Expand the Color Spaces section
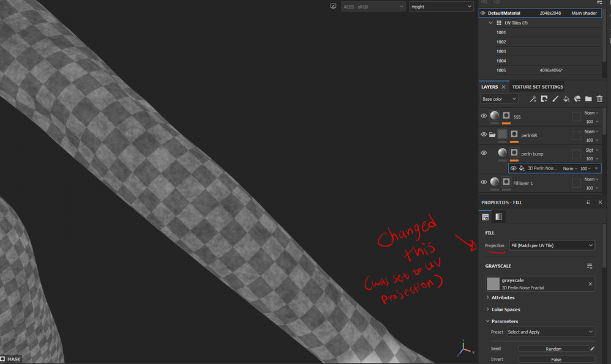 tap(487, 309)
